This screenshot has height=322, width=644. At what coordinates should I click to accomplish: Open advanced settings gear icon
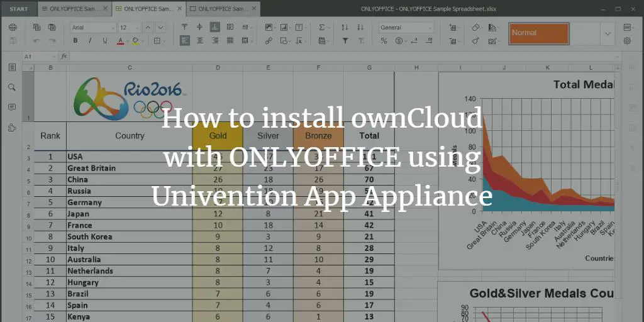coord(627,41)
